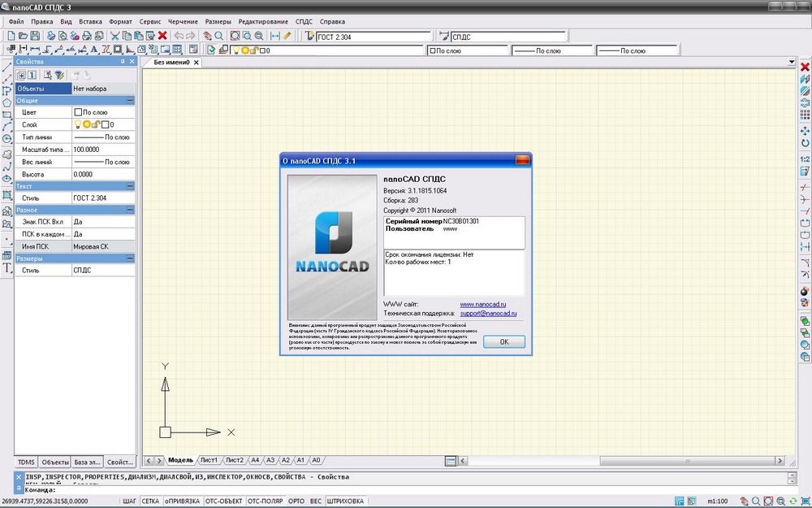
Task: Click the Paste clipboard icon in top toolbar
Action: point(138,36)
